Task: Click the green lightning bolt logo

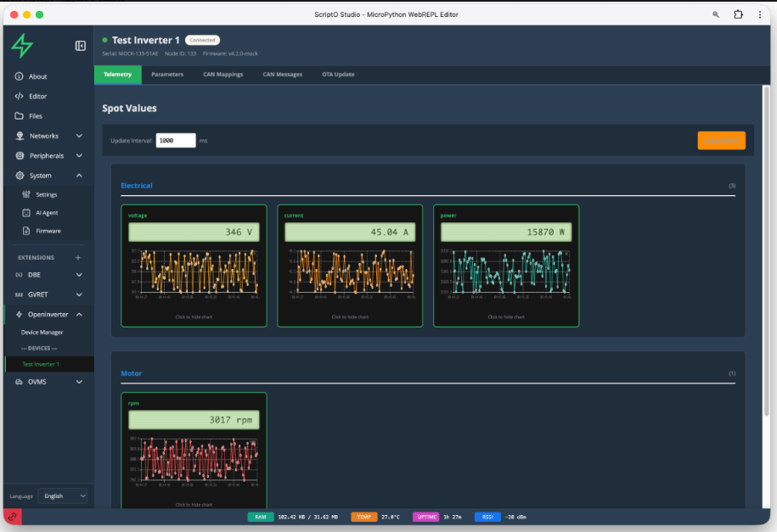Action: tap(22, 46)
